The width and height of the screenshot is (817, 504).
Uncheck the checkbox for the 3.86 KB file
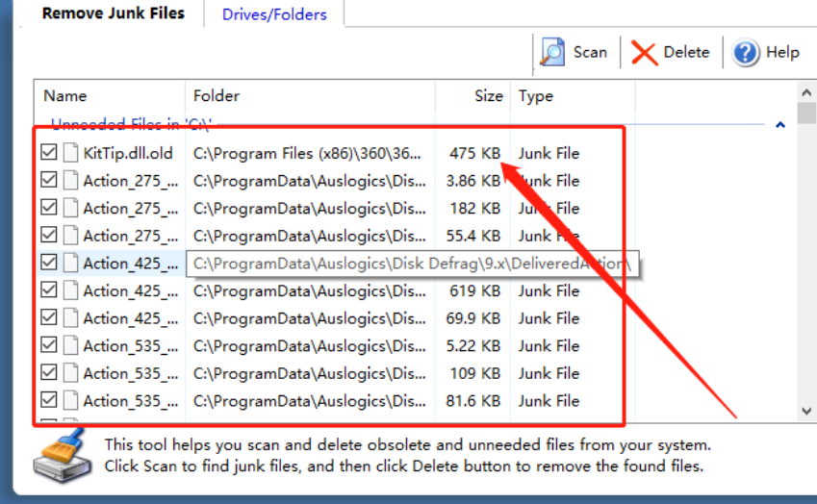[x=49, y=180]
